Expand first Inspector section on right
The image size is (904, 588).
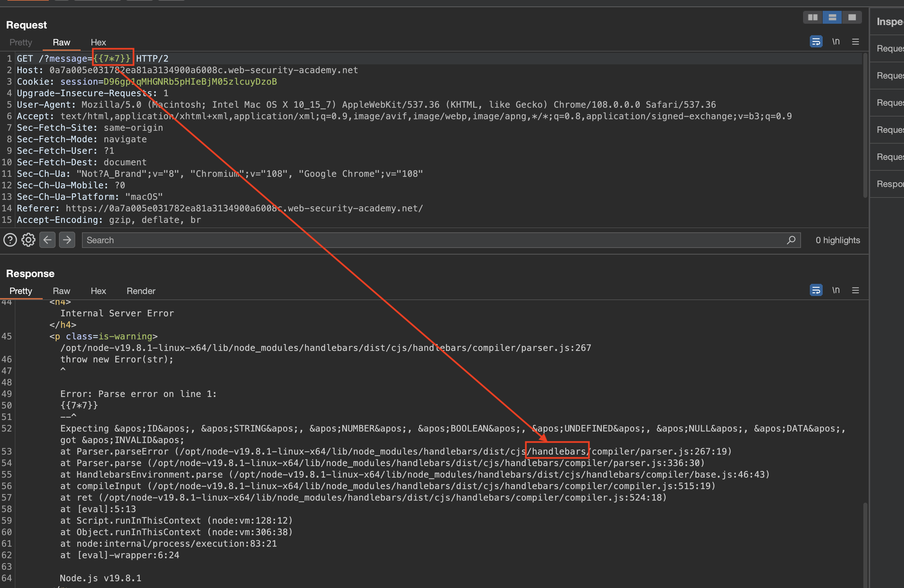coord(889,48)
